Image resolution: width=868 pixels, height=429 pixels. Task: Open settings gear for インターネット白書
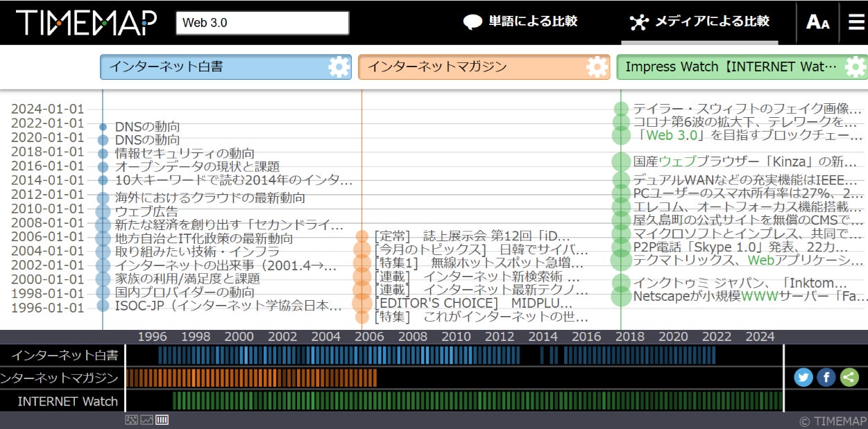pyautogui.click(x=339, y=67)
